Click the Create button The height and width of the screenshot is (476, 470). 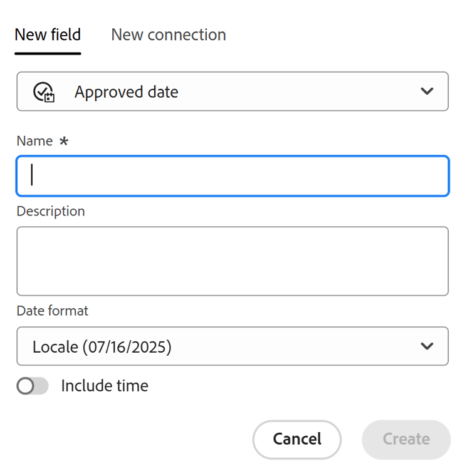(406, 439)
